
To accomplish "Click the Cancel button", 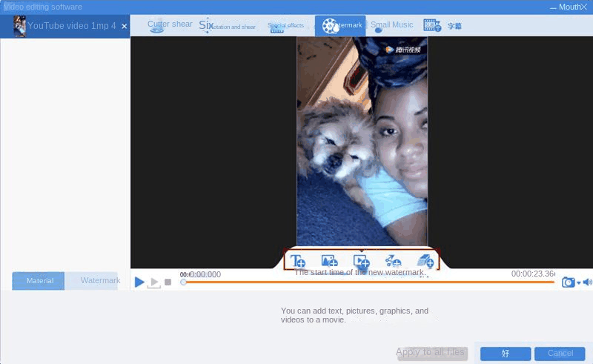I will [x=560, y=354].
